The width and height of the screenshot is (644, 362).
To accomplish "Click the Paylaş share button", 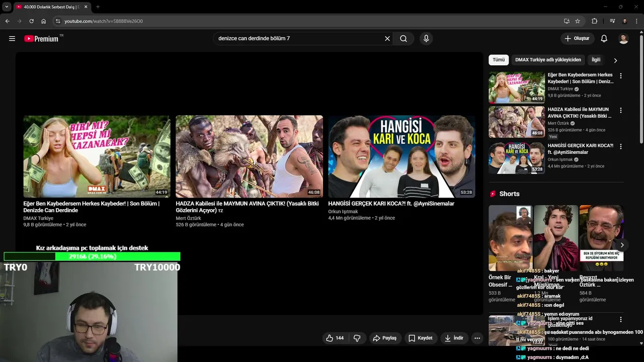I will (385, 338).
